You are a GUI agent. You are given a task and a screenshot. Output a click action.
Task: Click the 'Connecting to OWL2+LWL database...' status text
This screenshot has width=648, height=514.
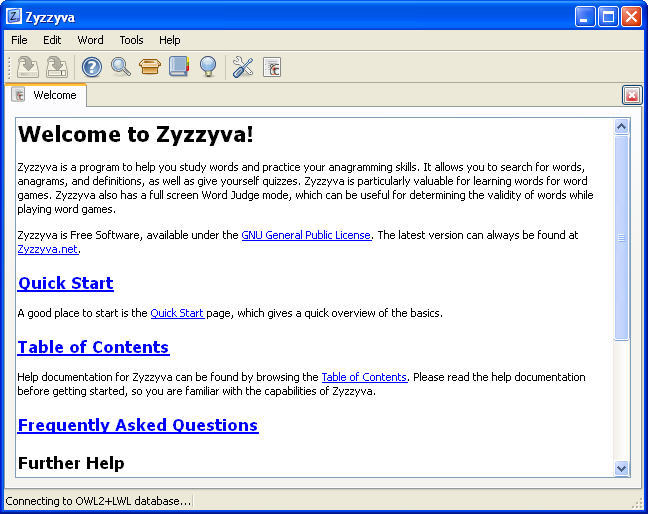click(x=98, y=501)
